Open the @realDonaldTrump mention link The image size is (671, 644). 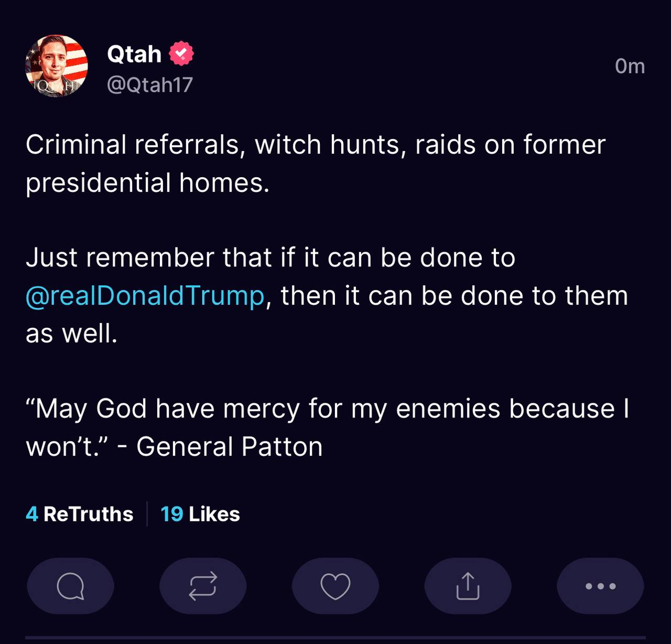145,296
